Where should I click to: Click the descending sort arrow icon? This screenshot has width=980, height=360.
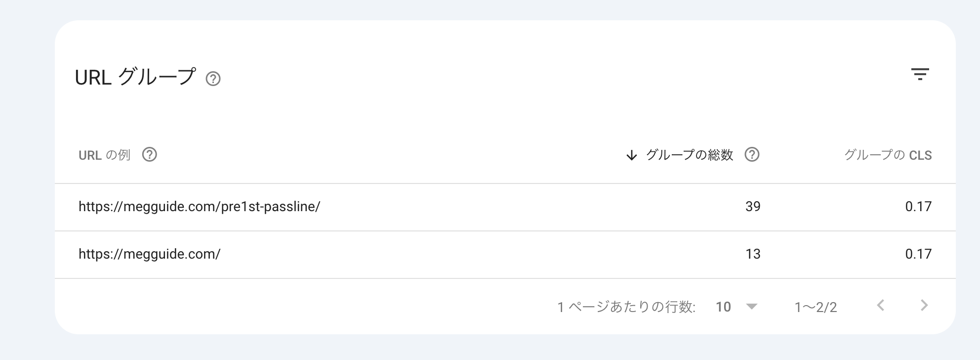631,156
